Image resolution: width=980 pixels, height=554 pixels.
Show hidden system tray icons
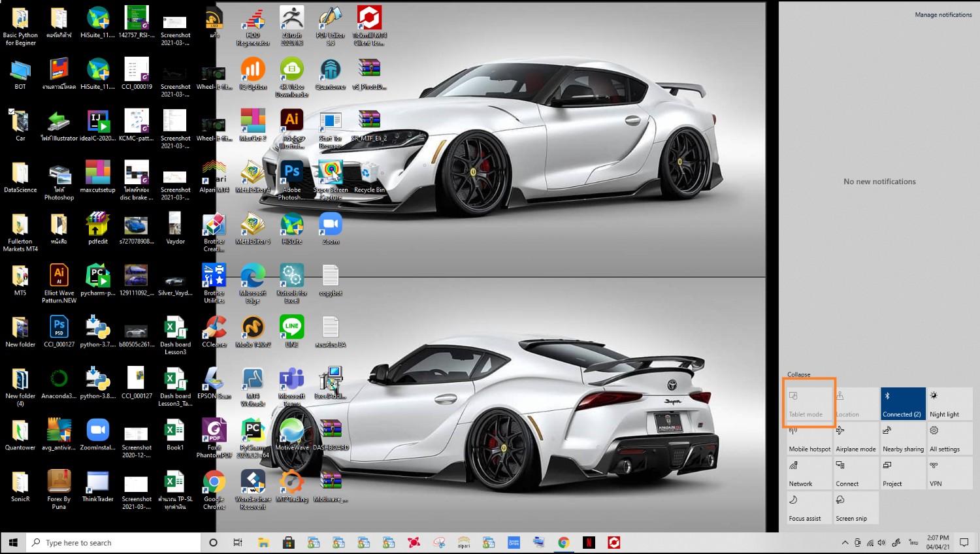(x=845, y=542)
